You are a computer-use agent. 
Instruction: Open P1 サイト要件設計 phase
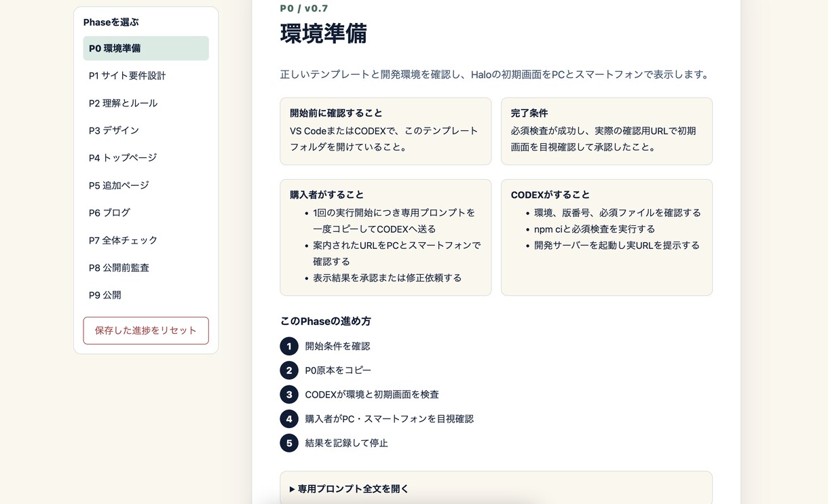pos(146,75)
